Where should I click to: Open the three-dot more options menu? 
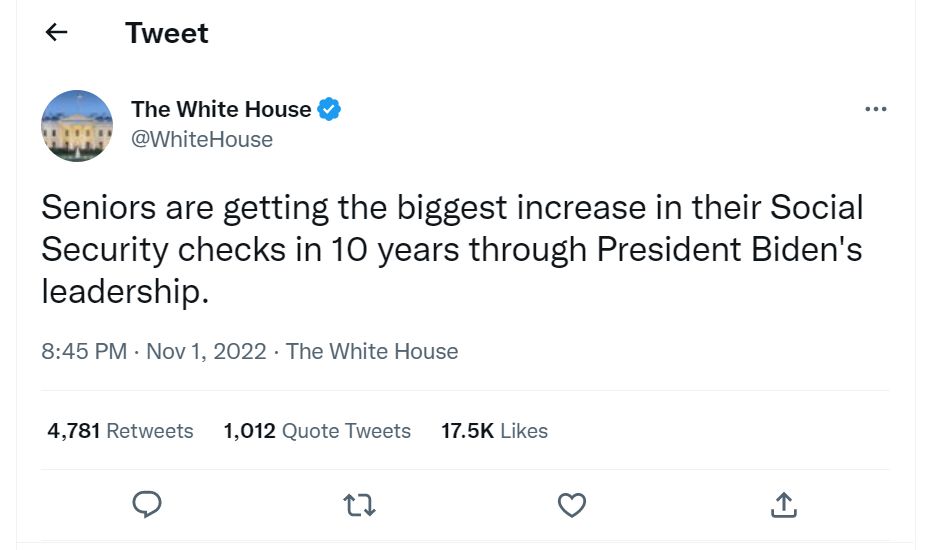click(x=876, y=109)
